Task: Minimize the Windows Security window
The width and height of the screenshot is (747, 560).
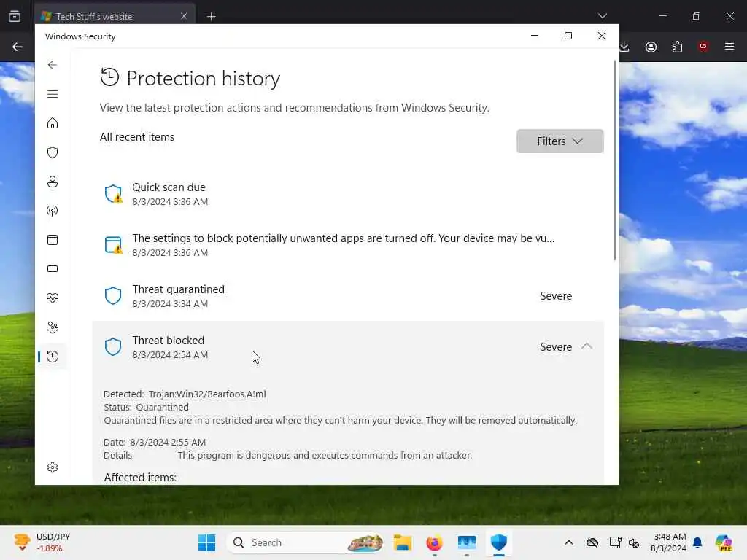Action: tap(535, 36)
